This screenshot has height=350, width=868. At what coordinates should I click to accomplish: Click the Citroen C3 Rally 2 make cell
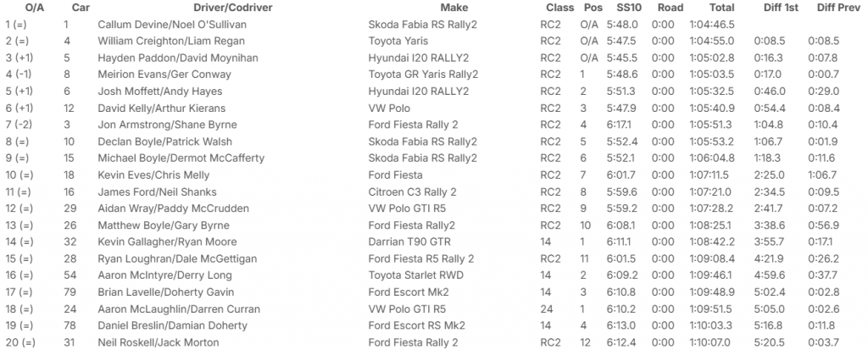[413, 192]
